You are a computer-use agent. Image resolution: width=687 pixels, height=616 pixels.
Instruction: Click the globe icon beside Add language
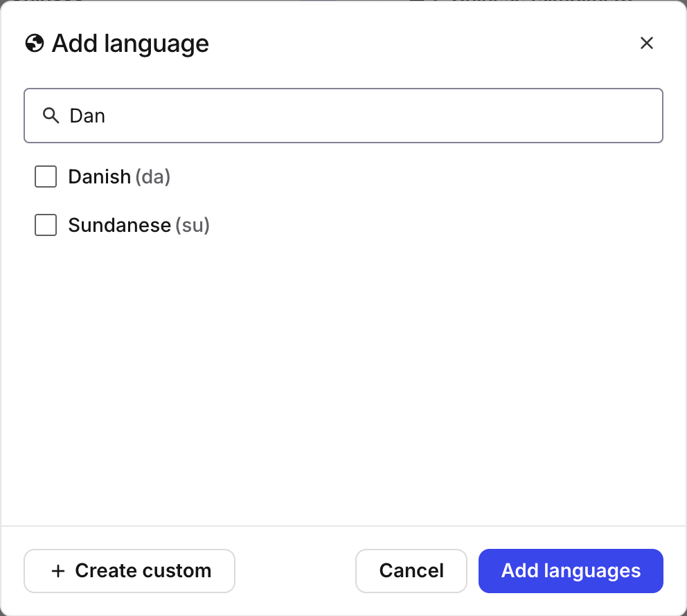point(33,43)
